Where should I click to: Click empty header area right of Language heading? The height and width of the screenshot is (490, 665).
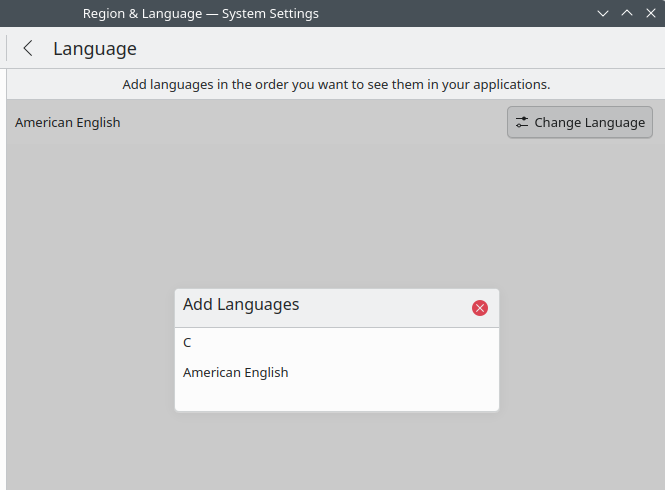[400, 48]
